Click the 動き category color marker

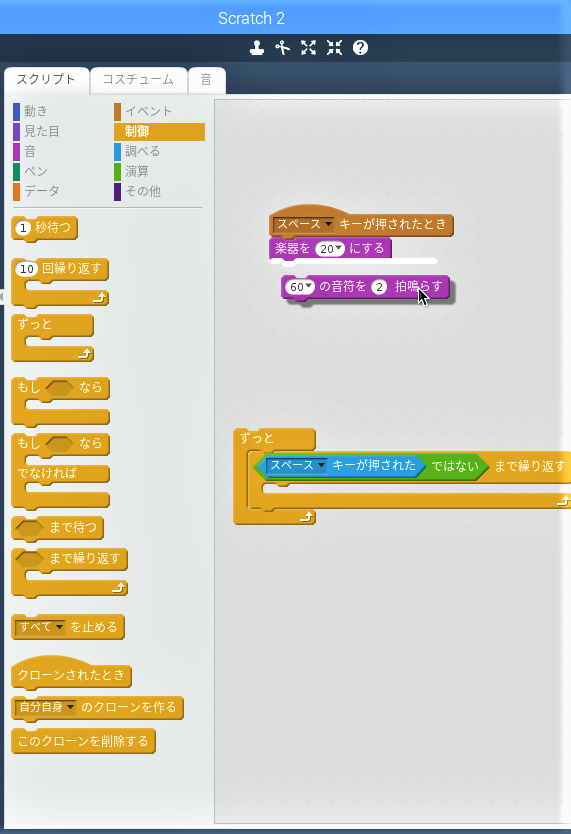pos(16,112)
